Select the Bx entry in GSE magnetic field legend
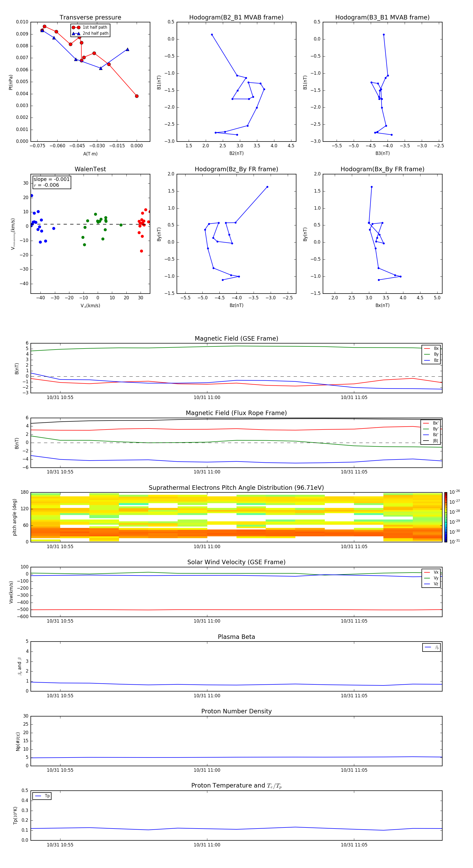473x868 pixels. pos(431,349)
